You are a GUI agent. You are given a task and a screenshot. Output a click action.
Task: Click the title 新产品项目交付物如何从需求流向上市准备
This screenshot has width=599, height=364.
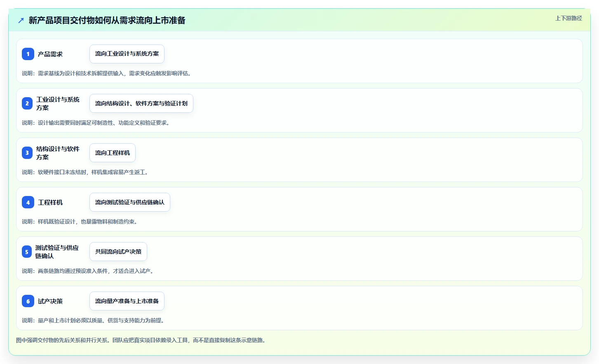tap(107, 20)
